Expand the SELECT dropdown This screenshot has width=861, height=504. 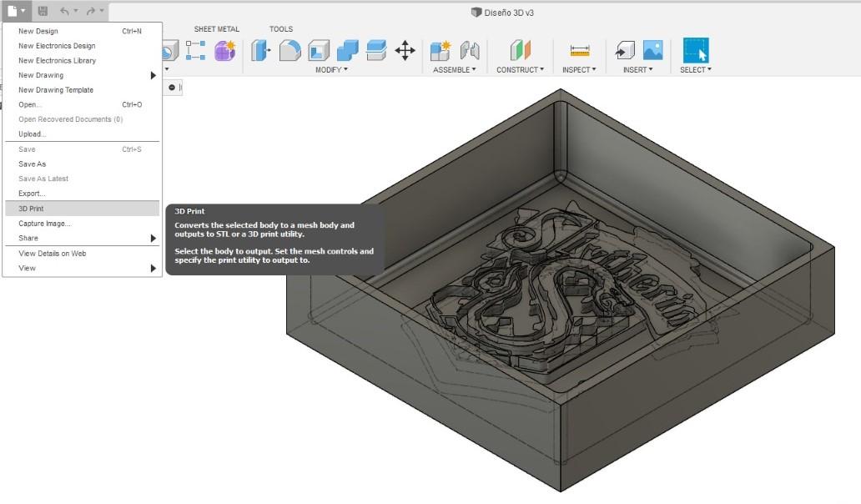tap(695, 70)
